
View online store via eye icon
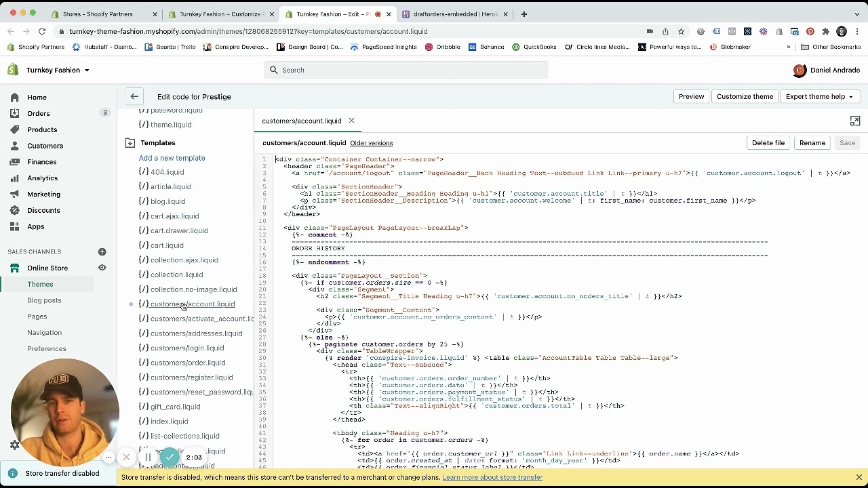click(x=102, y=268)
